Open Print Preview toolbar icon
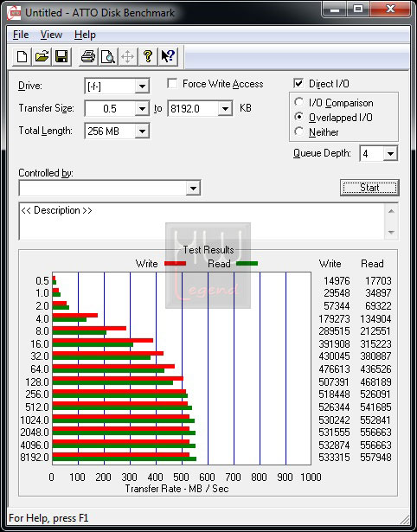 tap(108, 57)
